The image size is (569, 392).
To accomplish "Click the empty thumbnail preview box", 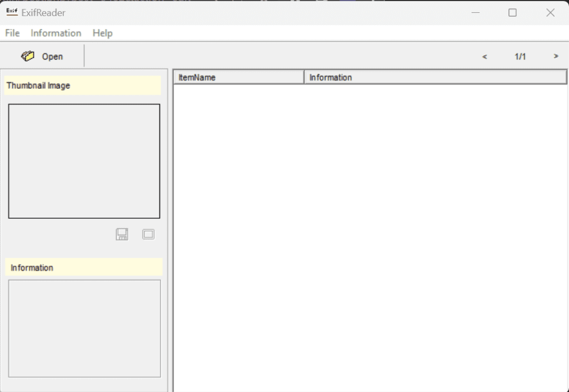I will click(x=84, y=161).
